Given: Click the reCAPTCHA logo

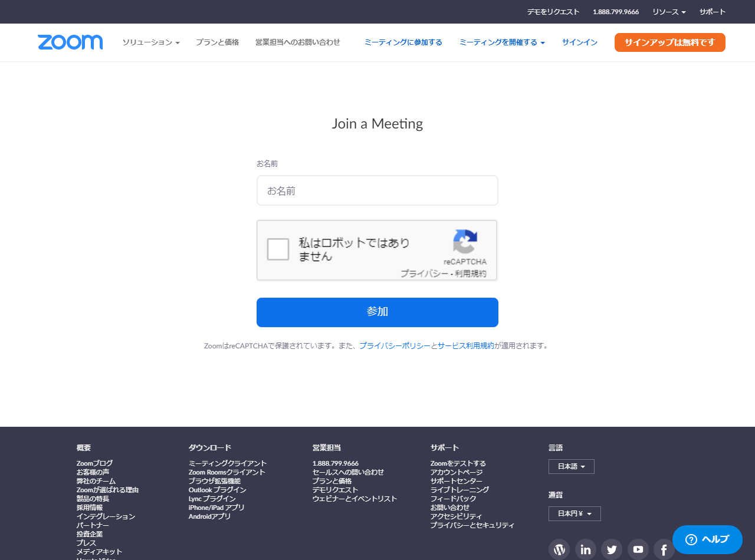Looking at the screenshot, I should (465, 242).
